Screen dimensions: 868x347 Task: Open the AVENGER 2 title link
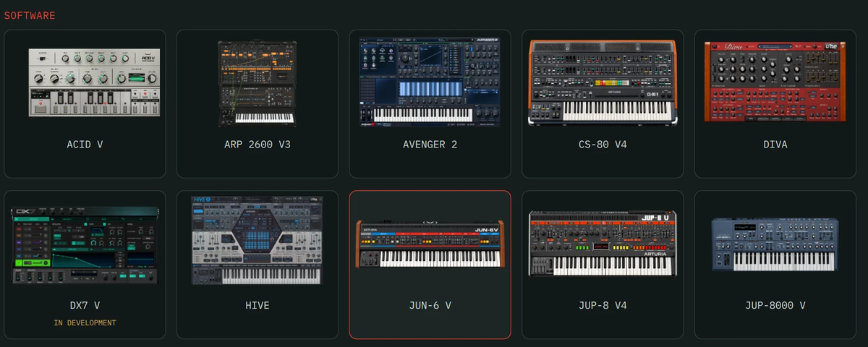[430, 145]
